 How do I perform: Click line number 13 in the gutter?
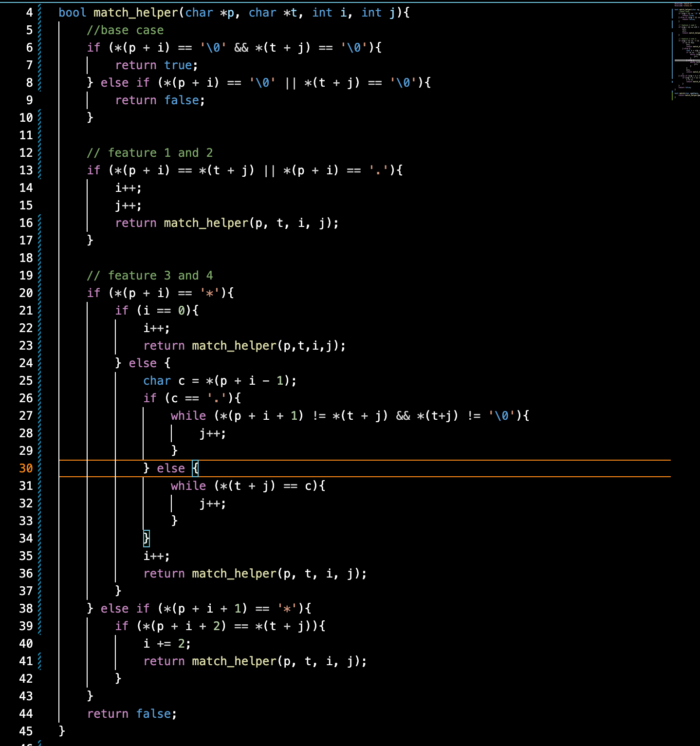coord(26,170)
